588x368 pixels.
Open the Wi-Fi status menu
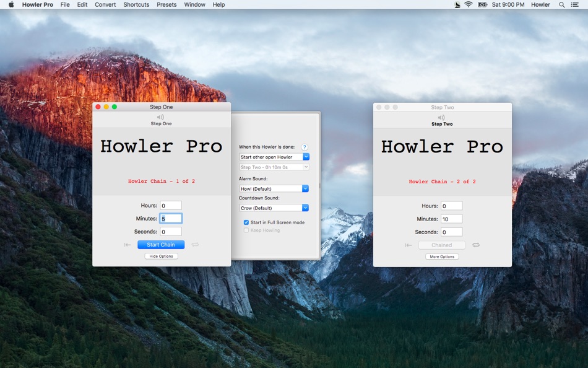click(x=469, y=4)
